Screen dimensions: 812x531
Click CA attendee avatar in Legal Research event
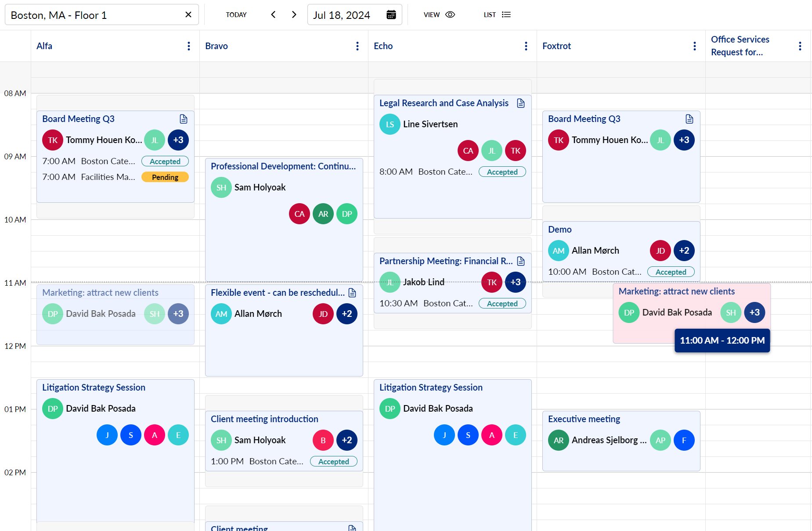468,151
